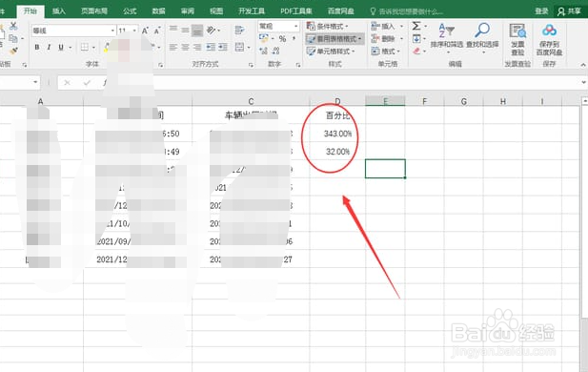
Task: Apply accounting number format icon
Action: tap(264, 38)
